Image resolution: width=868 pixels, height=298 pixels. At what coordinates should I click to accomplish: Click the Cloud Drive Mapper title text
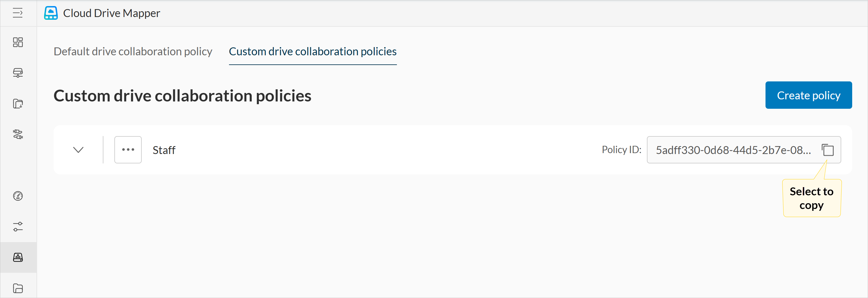point(112,13)
